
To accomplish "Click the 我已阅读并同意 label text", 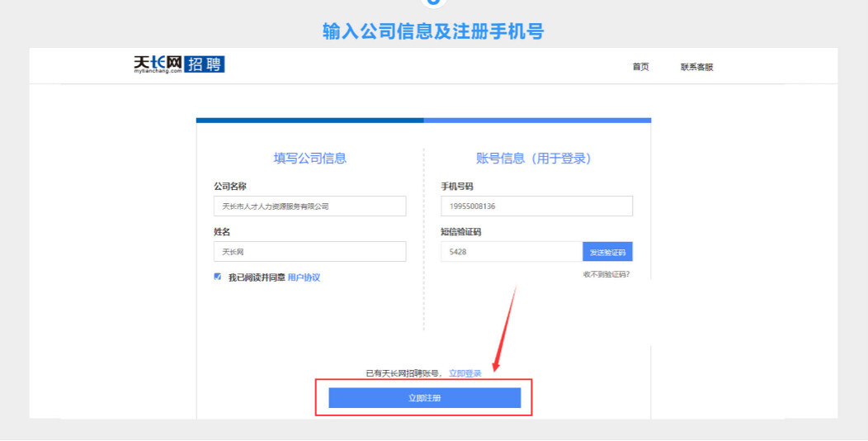I will (x=257, y=277).
